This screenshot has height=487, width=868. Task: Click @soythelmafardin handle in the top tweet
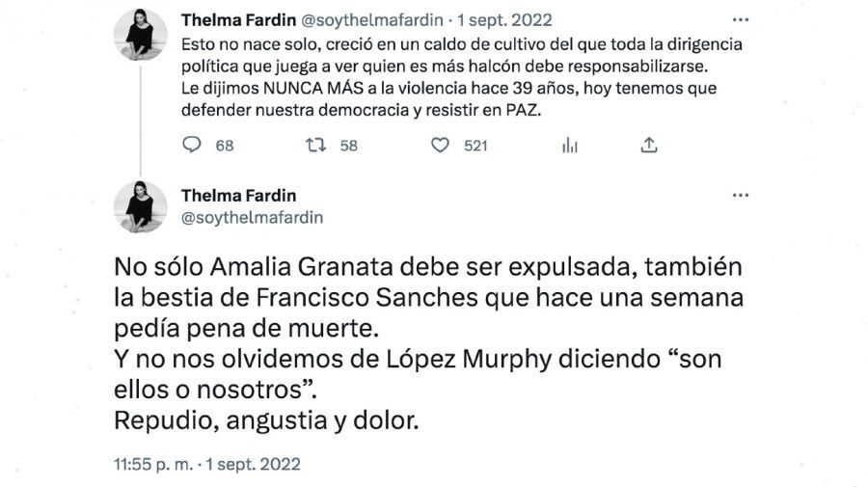(x=363, y=19)
